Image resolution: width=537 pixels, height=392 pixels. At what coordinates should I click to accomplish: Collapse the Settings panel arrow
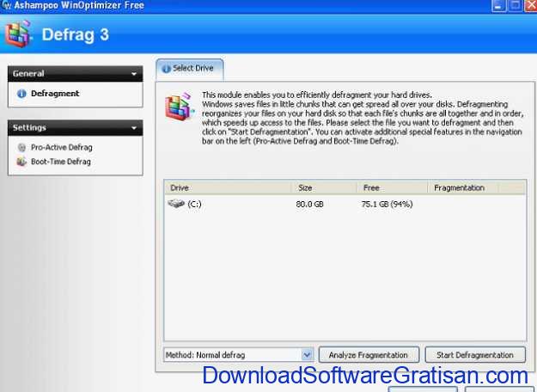click(134, 128)
